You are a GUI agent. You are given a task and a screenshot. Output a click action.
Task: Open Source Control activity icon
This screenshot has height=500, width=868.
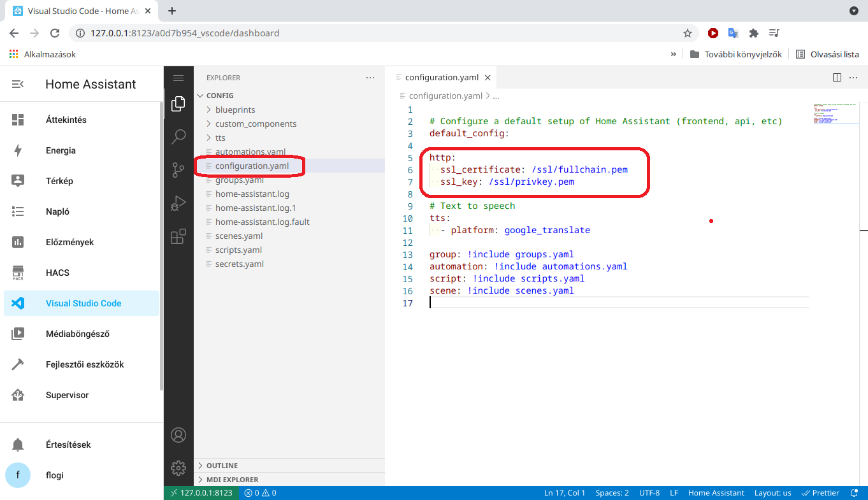pos(178,170)
